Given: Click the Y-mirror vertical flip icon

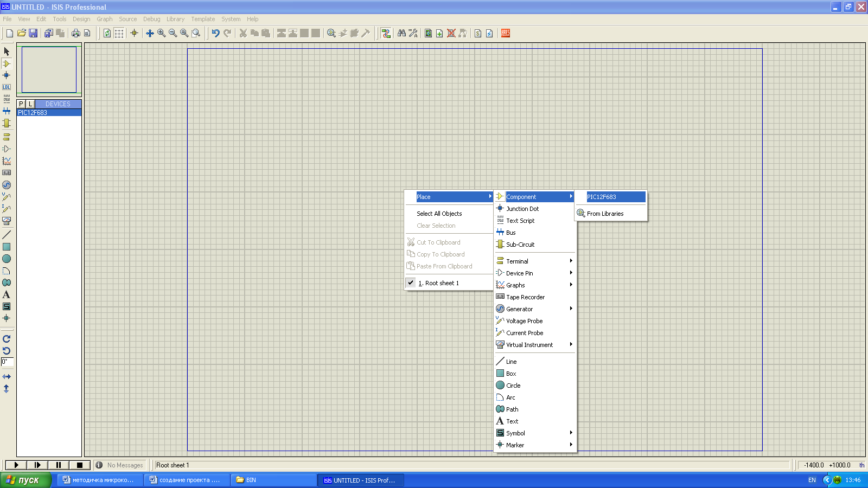Looking at the screenshot, I should (x=7, y=388).
